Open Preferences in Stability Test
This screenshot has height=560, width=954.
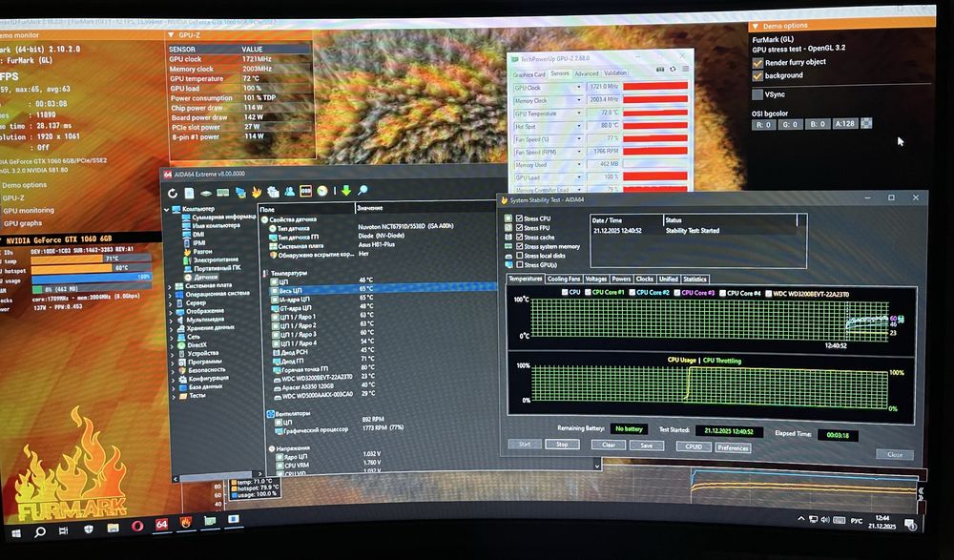(733, 448)
